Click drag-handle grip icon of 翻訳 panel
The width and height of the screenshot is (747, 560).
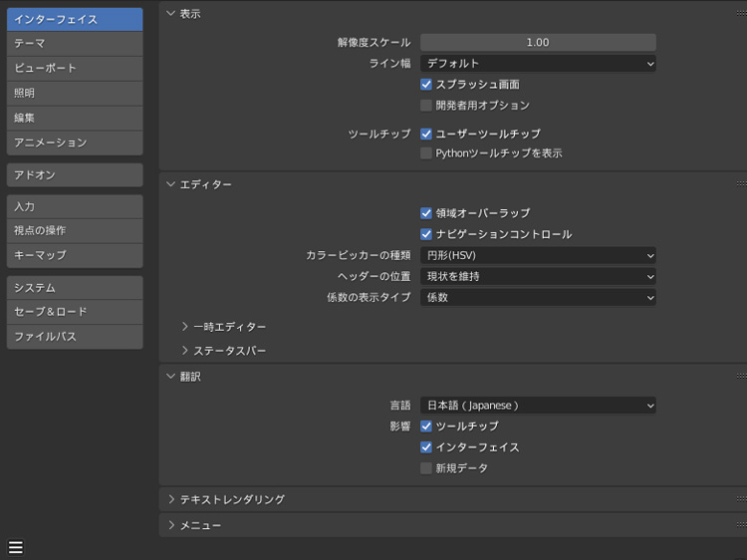pyautogui.click(x=740, y=377)
